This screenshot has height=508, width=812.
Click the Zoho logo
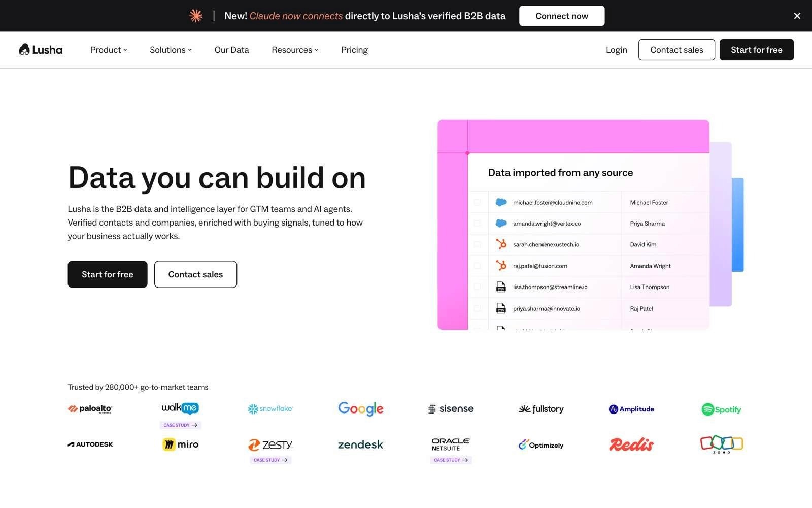coord(721,444)
